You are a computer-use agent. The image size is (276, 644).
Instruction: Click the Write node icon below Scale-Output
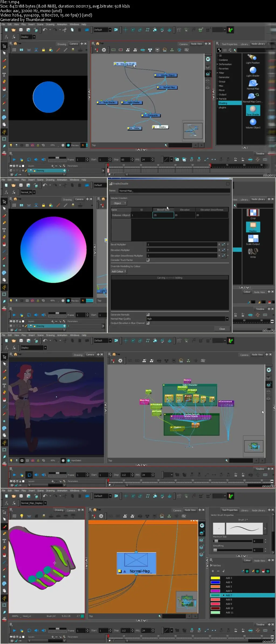tap(253, 251)
